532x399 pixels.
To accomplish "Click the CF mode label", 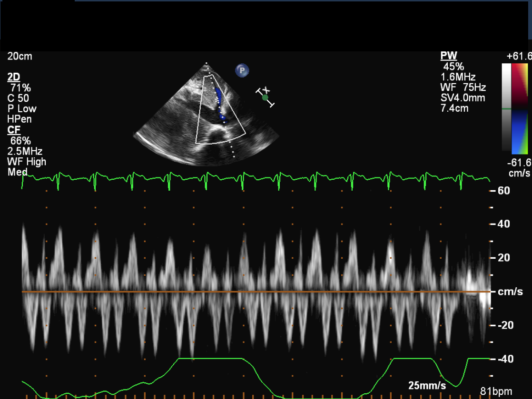I will tap(13, 130).
